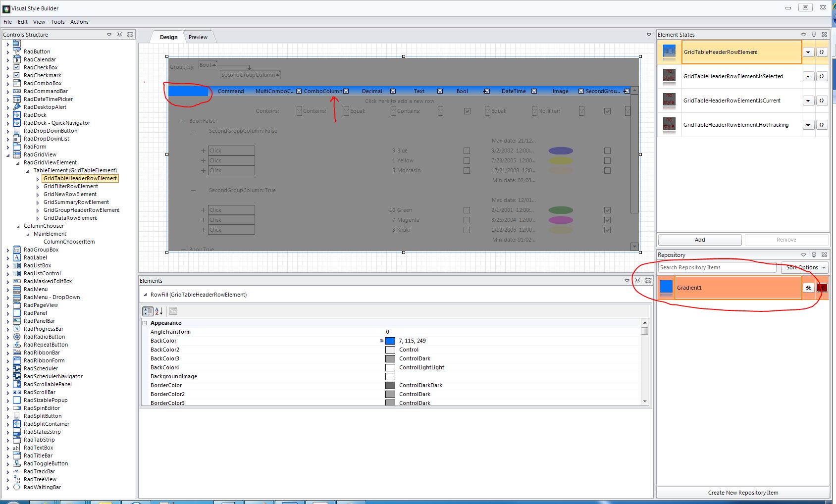This screenshot has height=504, width=836.
Task: Open the File menu
Action: click(7, 22)
